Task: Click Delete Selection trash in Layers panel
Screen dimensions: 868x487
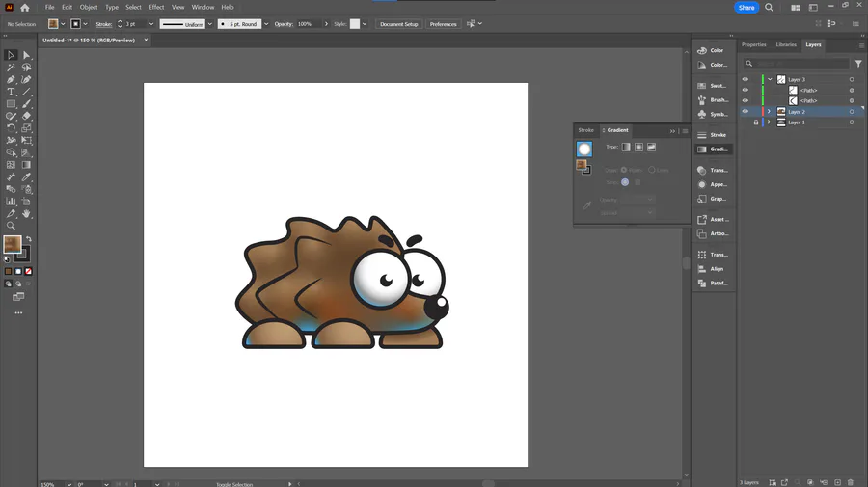Action: click(x=851, y=482)
